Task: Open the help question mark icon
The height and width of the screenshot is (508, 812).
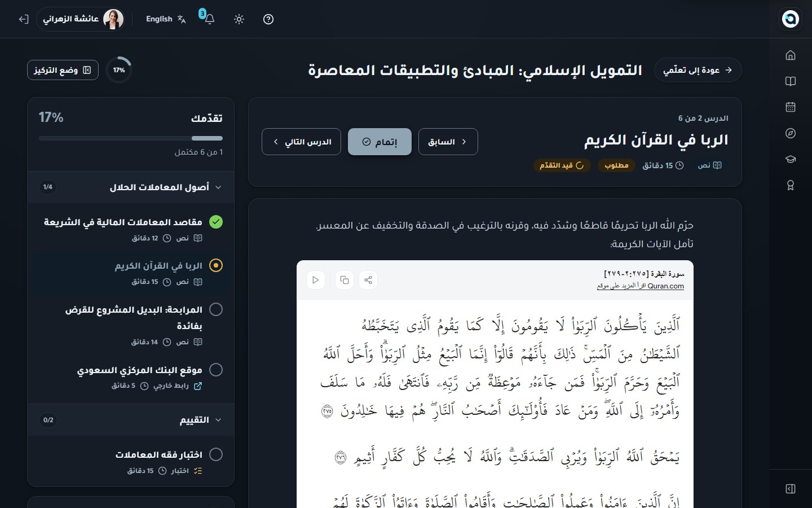Action: pos(268,19)
